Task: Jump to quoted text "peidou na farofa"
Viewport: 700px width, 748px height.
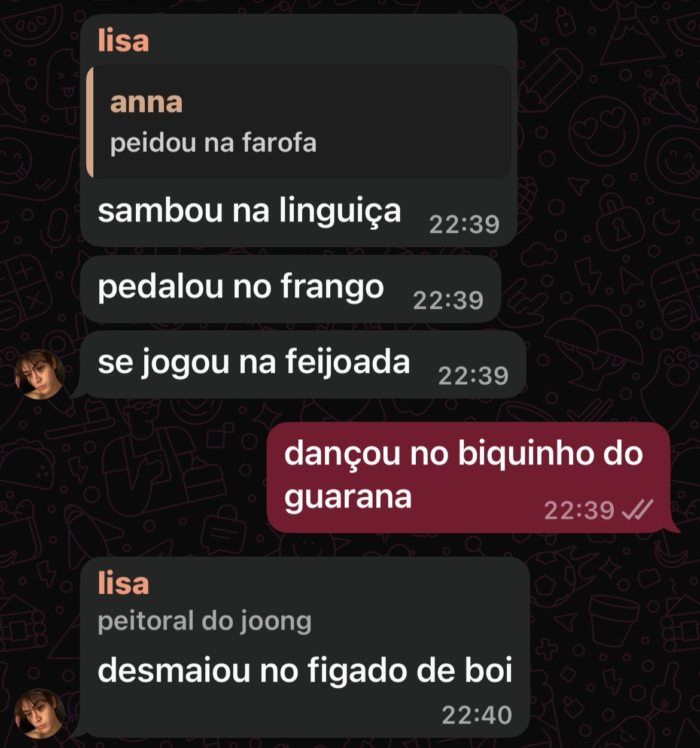Action: (x=213, y=143)
